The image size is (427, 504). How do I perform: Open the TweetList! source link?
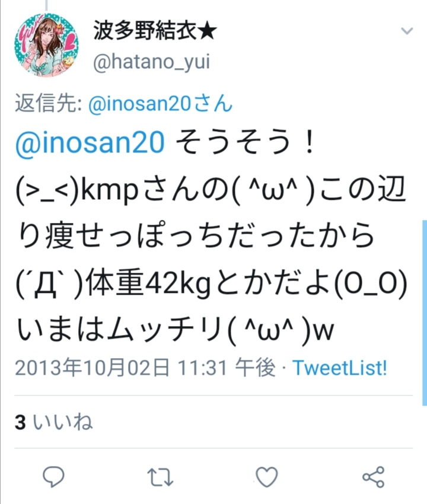pyautogui.click(x=339, y=368)
